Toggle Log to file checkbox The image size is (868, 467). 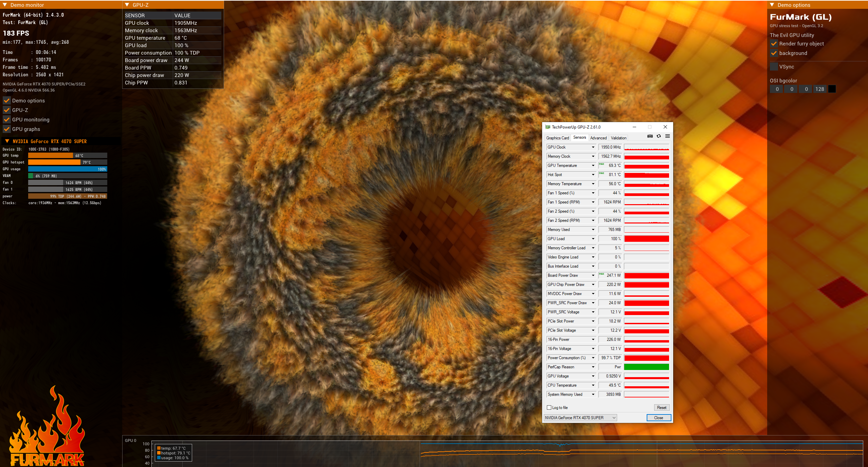(x=549, y=408)
